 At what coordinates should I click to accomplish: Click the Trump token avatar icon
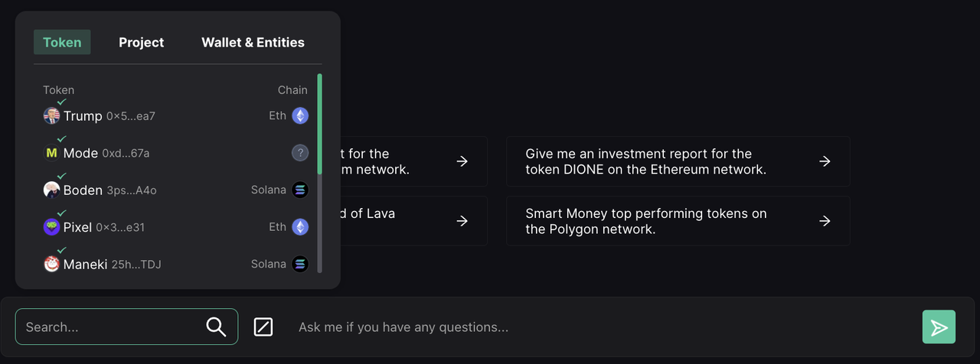tap(51, 116)
